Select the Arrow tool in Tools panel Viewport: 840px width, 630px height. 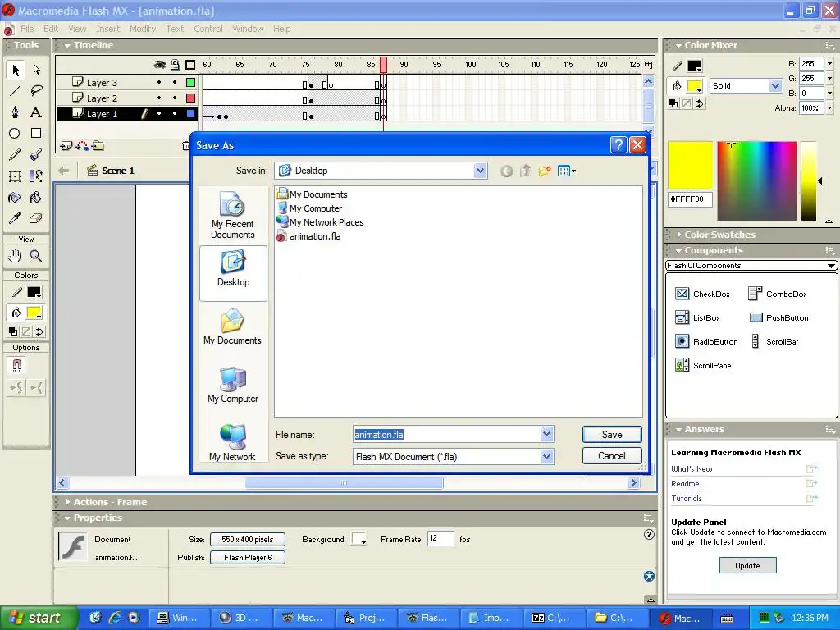15,71
